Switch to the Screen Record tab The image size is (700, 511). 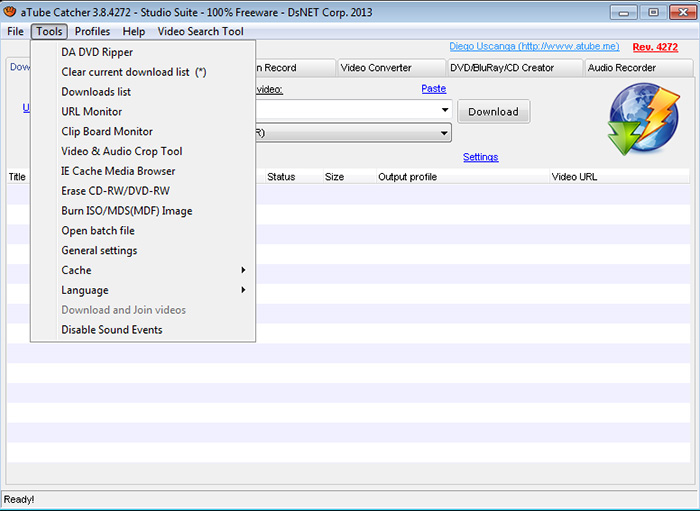[295, 68]
